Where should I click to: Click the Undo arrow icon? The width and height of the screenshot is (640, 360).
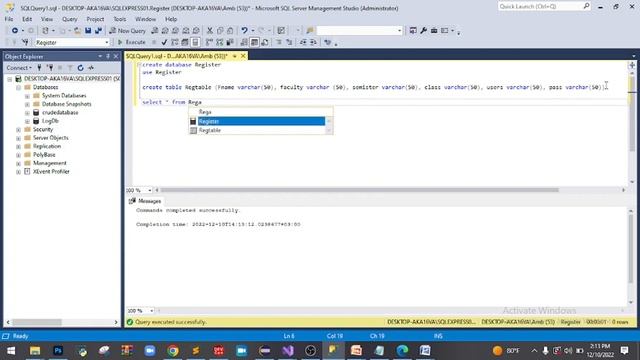pos(244,31)
